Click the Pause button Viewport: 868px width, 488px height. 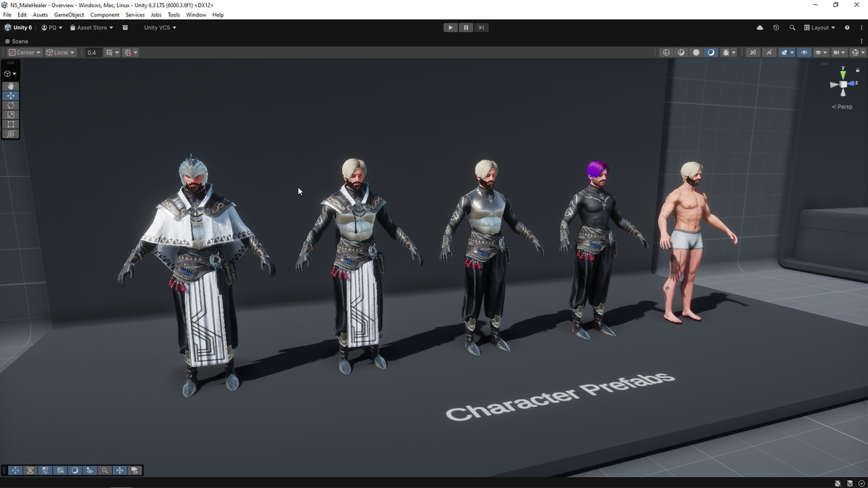pyautogui.click(x=466, y=27)
